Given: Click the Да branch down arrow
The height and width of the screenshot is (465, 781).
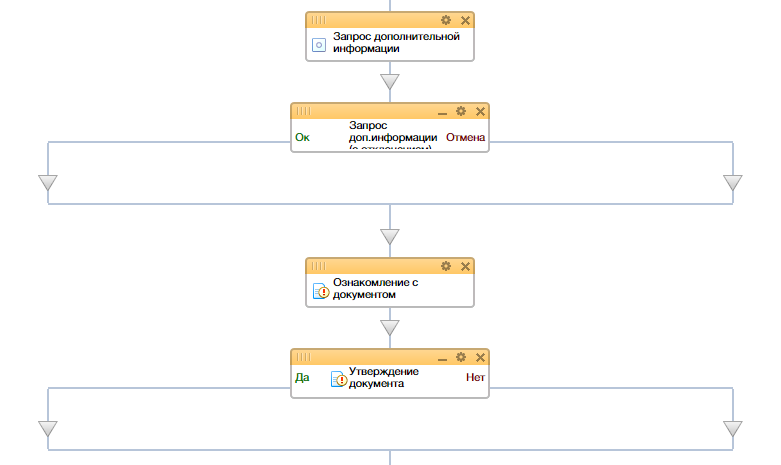Looking at the screenshot, I should 48,429.
